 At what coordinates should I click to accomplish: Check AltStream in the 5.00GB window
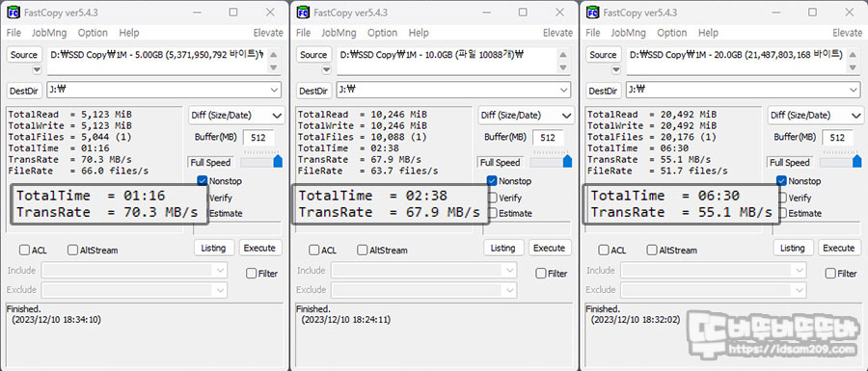point(72,250)
